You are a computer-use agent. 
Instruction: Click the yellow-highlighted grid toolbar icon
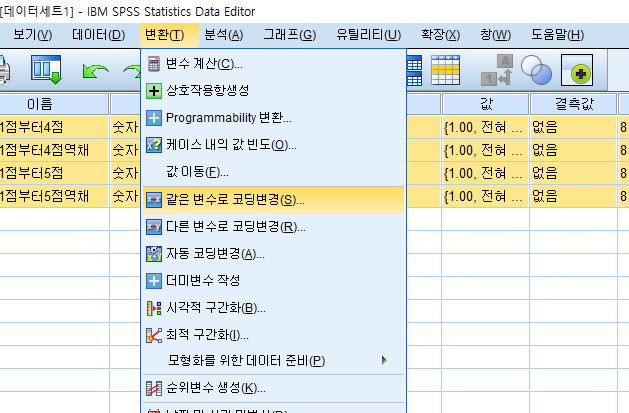point(445,70)
